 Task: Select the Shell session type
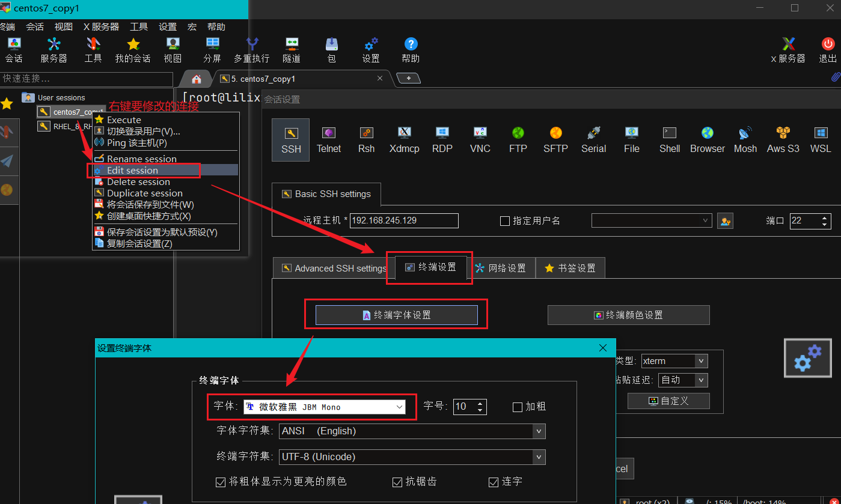pos(670,140)
